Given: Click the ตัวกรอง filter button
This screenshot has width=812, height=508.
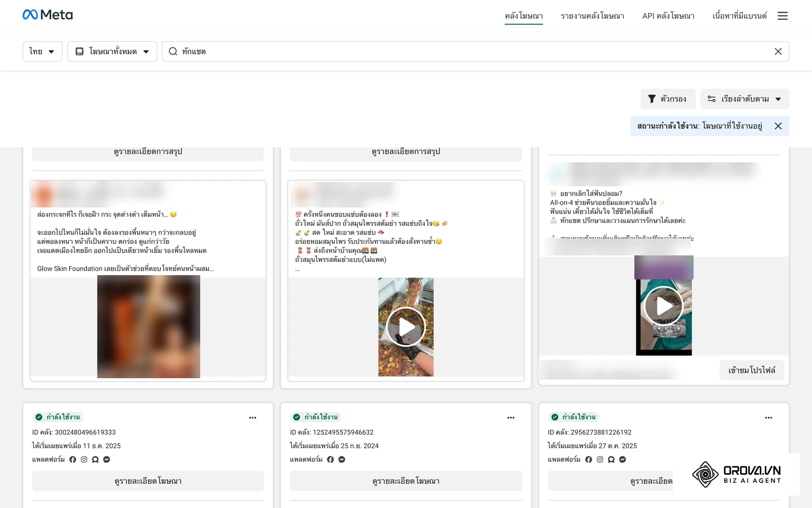Looking at the screenshot, I should click(x=667, y=99).
